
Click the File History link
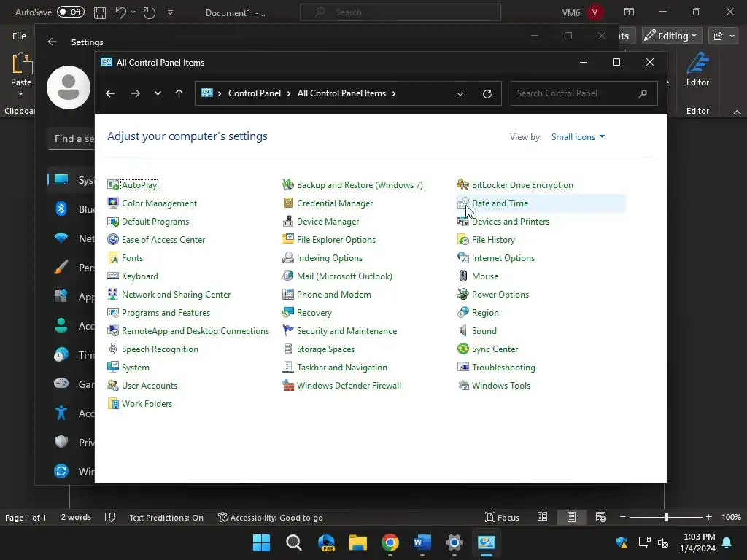click(x=493, y=239)
